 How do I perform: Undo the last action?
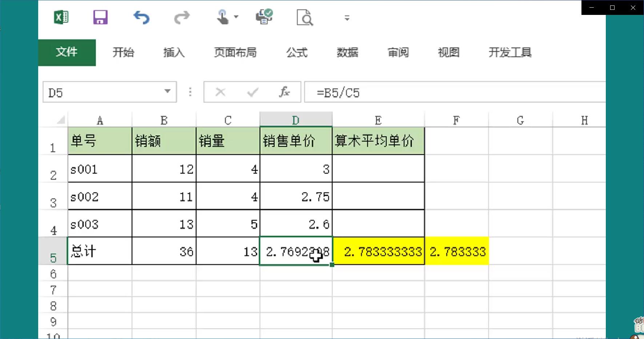pos(141,17)
